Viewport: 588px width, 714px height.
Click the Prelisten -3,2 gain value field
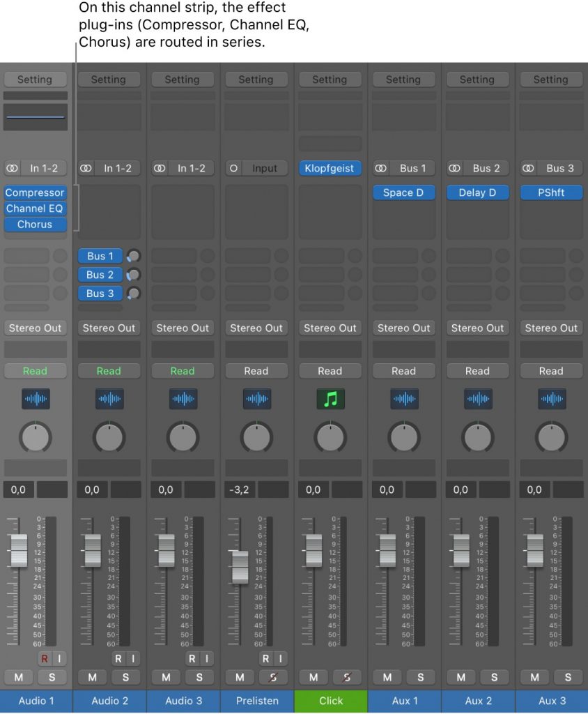pyautogui.click(x=240, y=490)
